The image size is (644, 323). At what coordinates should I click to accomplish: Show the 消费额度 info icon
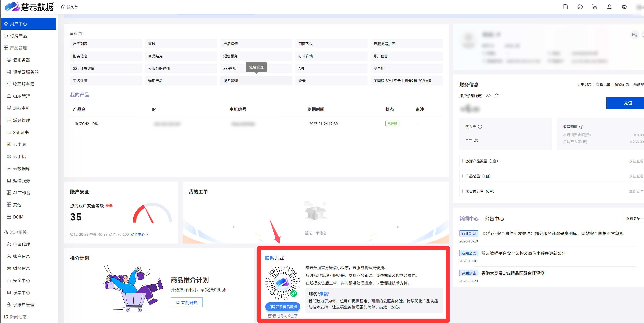click(581, 127)
